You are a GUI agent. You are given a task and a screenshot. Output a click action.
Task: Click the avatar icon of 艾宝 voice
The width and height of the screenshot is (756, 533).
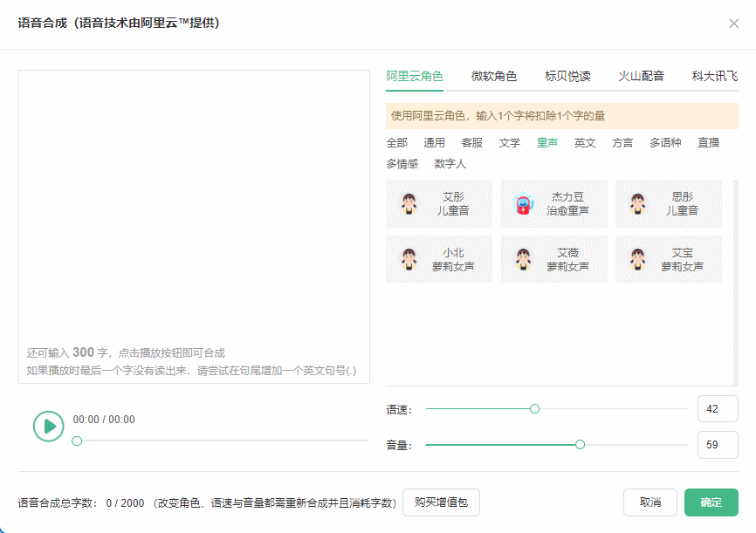(638, 259)
